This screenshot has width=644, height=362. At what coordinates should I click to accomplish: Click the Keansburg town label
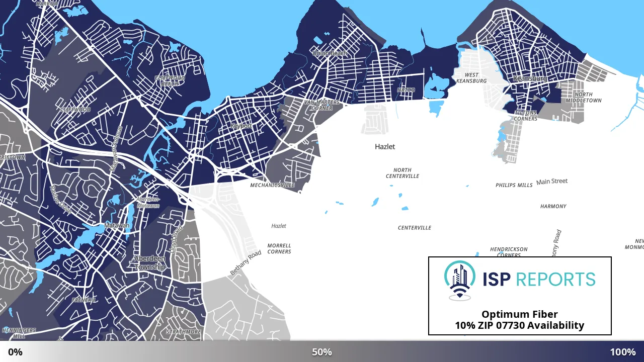530,79
